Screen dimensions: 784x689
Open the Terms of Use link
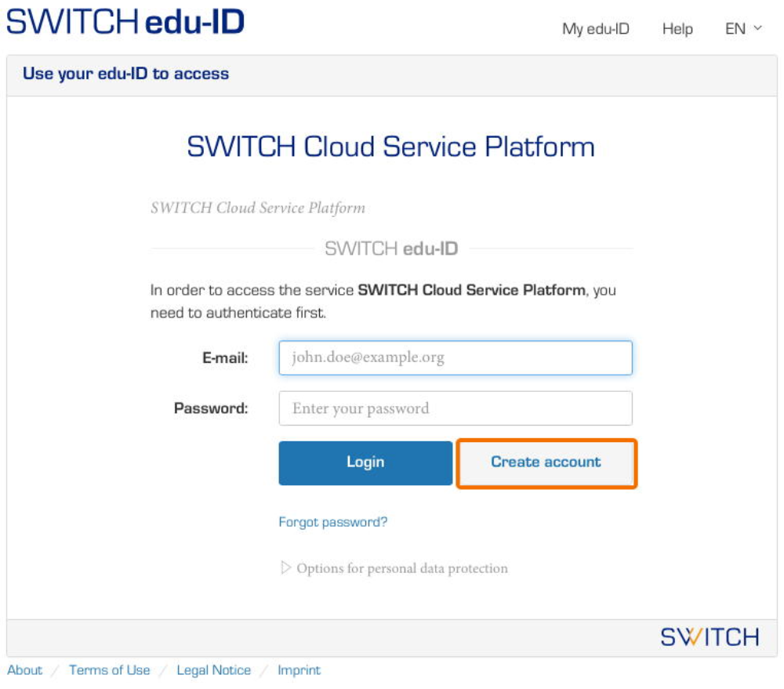(110, 670)
